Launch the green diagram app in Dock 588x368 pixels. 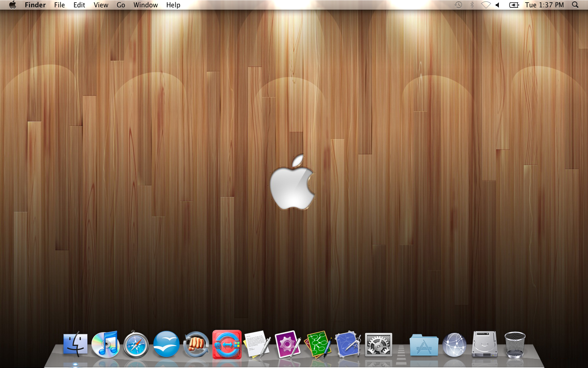pyautogui.click(x=318, y=345)
